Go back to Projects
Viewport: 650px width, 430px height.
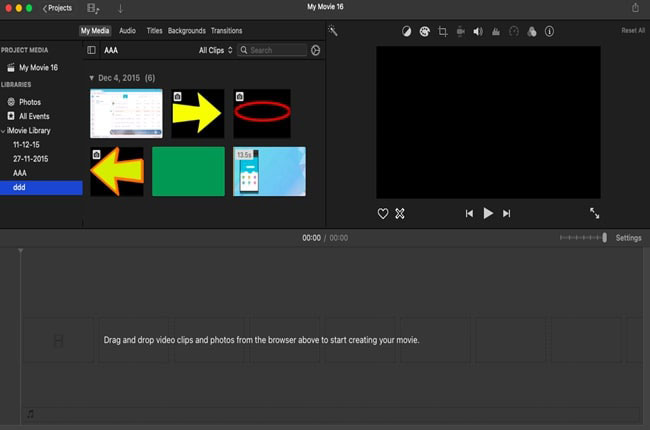point(57,8)
